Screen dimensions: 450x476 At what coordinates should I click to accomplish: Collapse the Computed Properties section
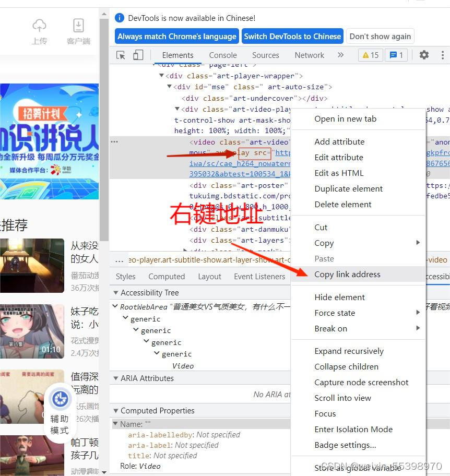(x=116, y=411)
